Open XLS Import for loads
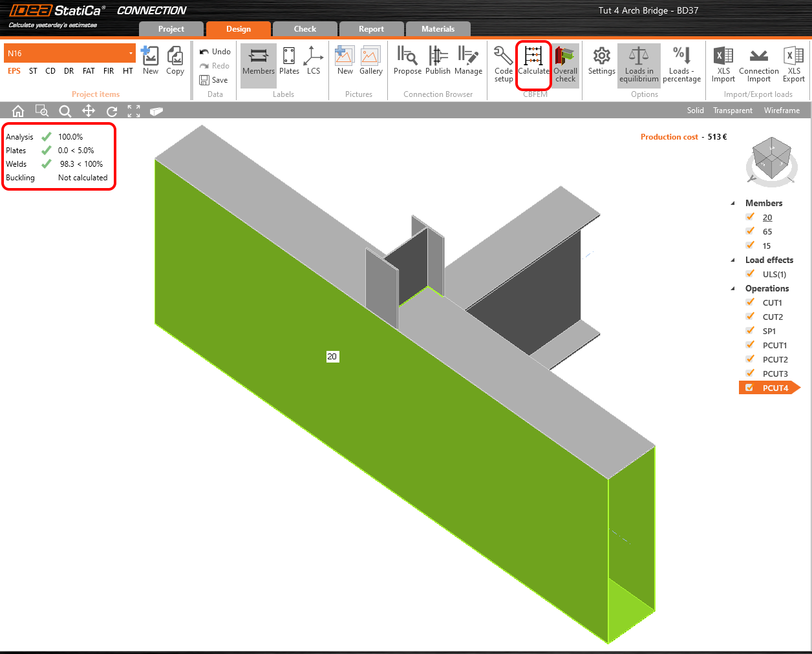The width and height of the screenshot is (812, 654). pos(723,64)
